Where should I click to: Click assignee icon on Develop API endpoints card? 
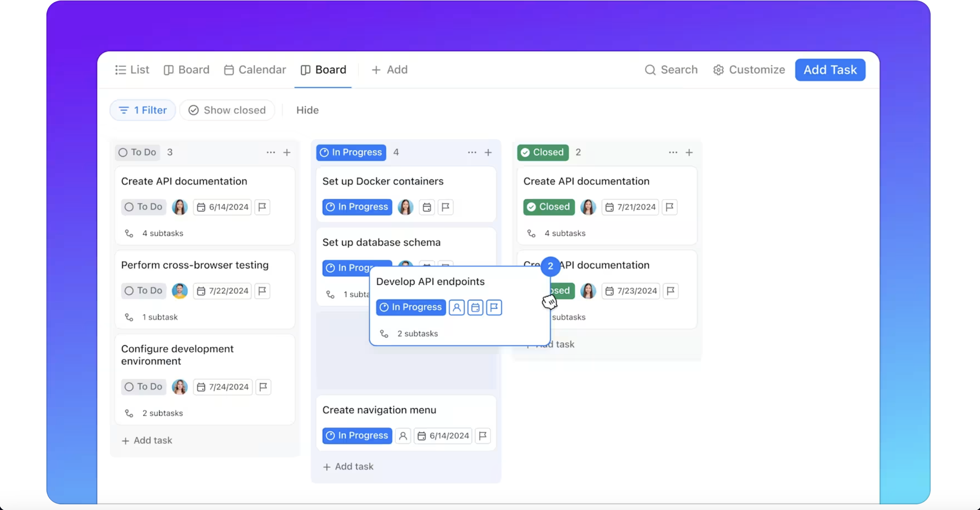coord(456,308)
